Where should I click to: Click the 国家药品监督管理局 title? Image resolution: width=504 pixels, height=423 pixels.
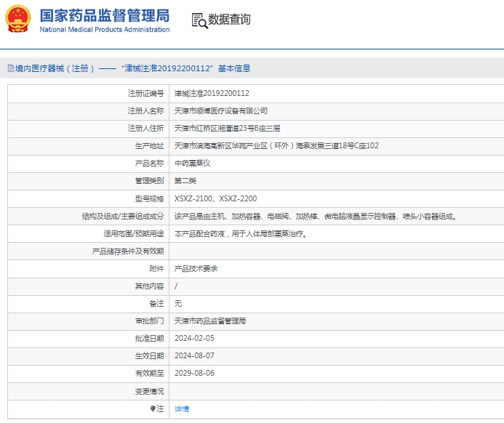click(105, 15)
